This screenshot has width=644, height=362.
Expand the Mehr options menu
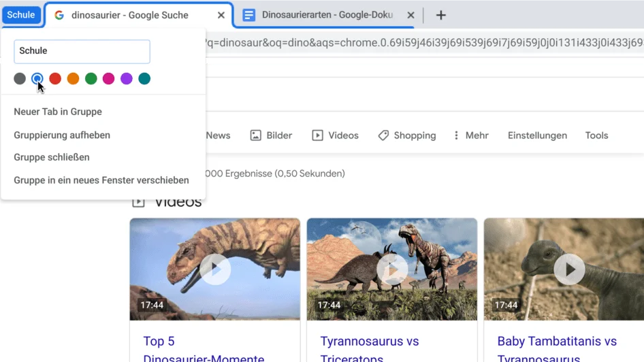(471, 135)
